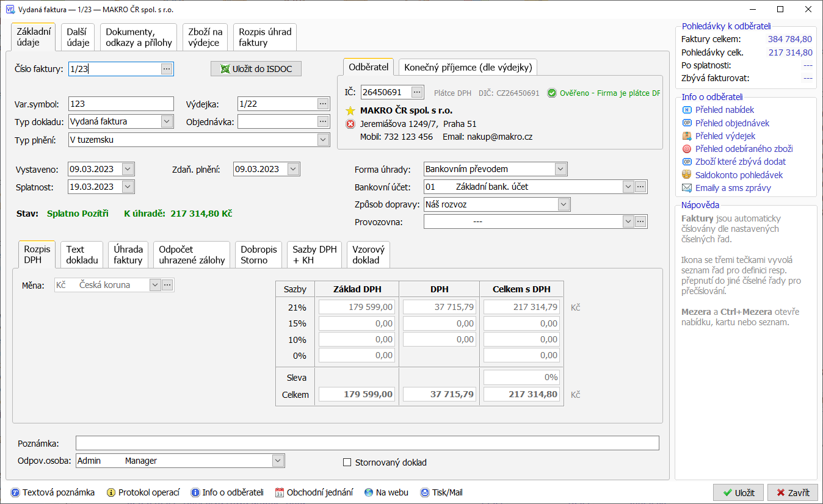Click 21% Základ DPH field

click(x=357, y=307)
